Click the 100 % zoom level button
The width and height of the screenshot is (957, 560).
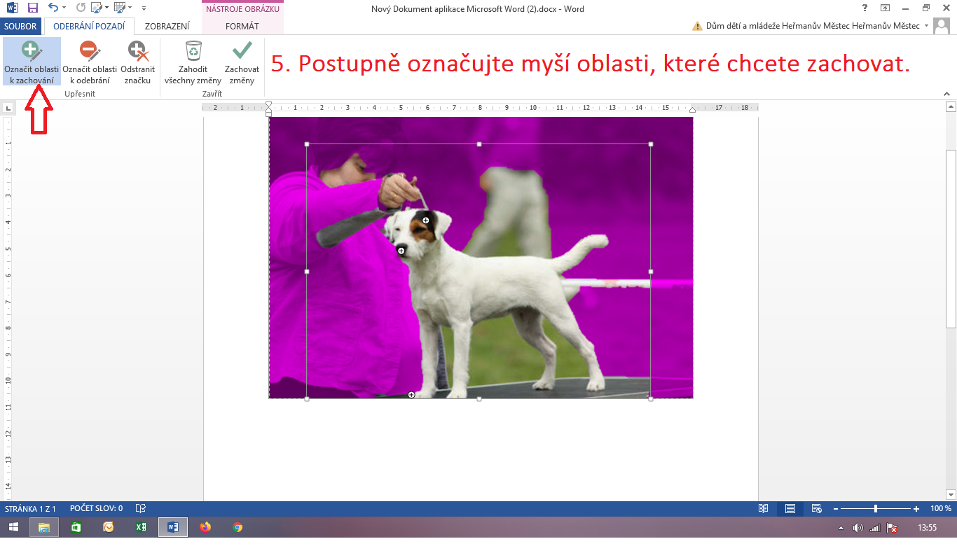tap(940, 509)
